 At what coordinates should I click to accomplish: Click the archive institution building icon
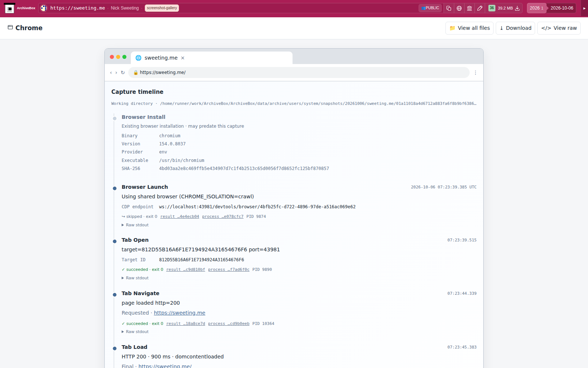[x=469, y=8]
